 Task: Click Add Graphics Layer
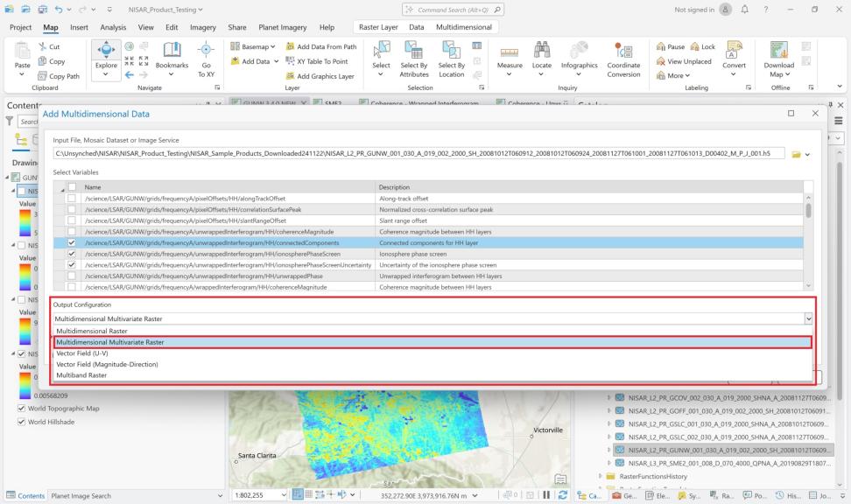[320, 76]
